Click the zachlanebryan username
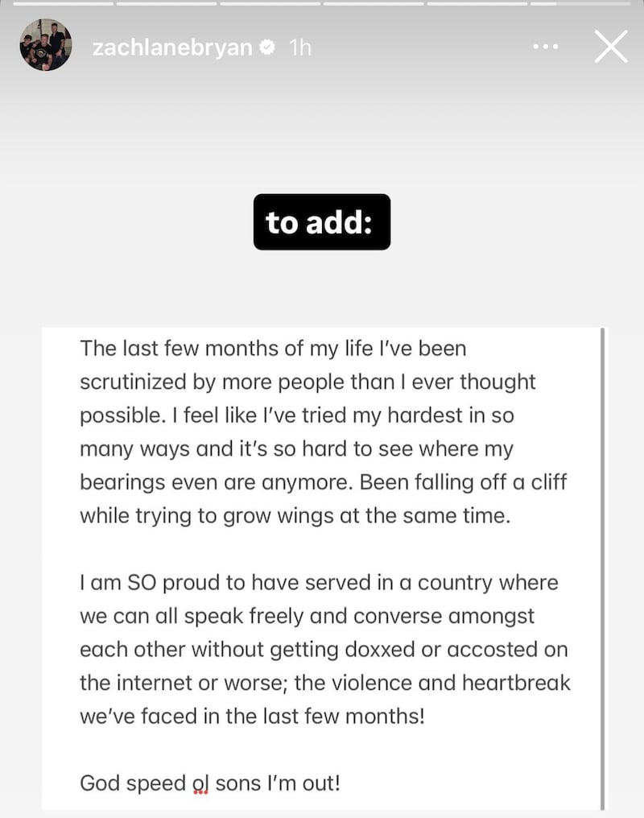The image size is (644, 818). pos(172,48)
